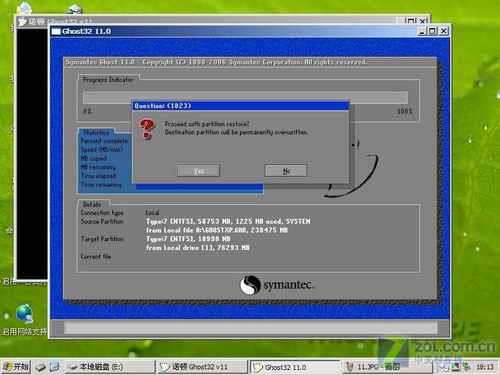This screenshot has height=375, width=500.
Task: Decline the partition restore with No
Action: [286, 171]
